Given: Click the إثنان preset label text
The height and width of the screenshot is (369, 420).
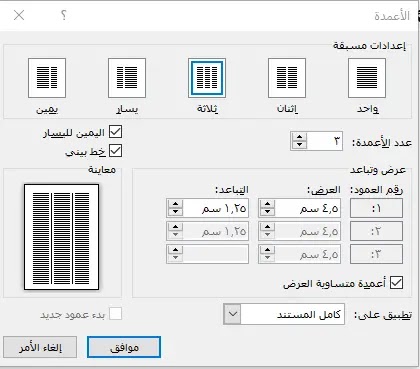Looking at the screenshot, I should pyautogui.click(x=287, y=109).
